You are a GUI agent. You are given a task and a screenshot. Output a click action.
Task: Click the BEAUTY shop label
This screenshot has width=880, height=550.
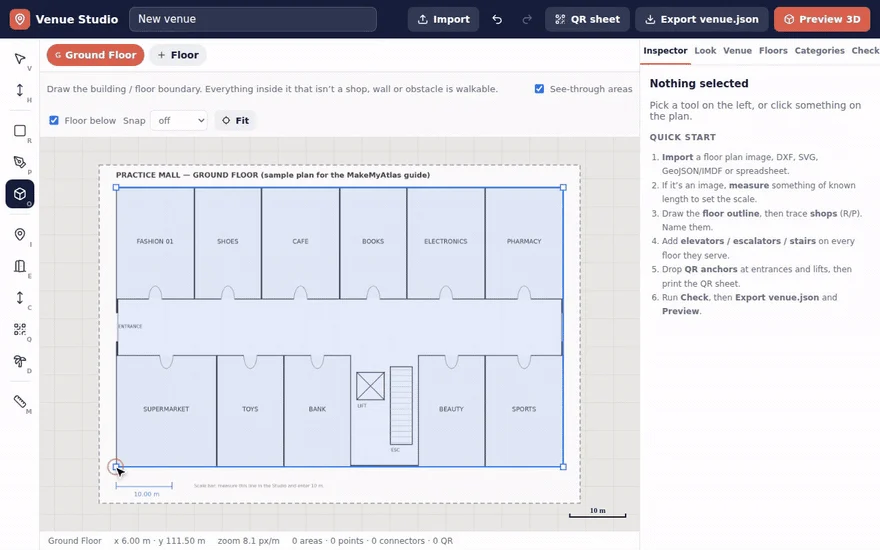pyautogui.click(x=451, y=409)
